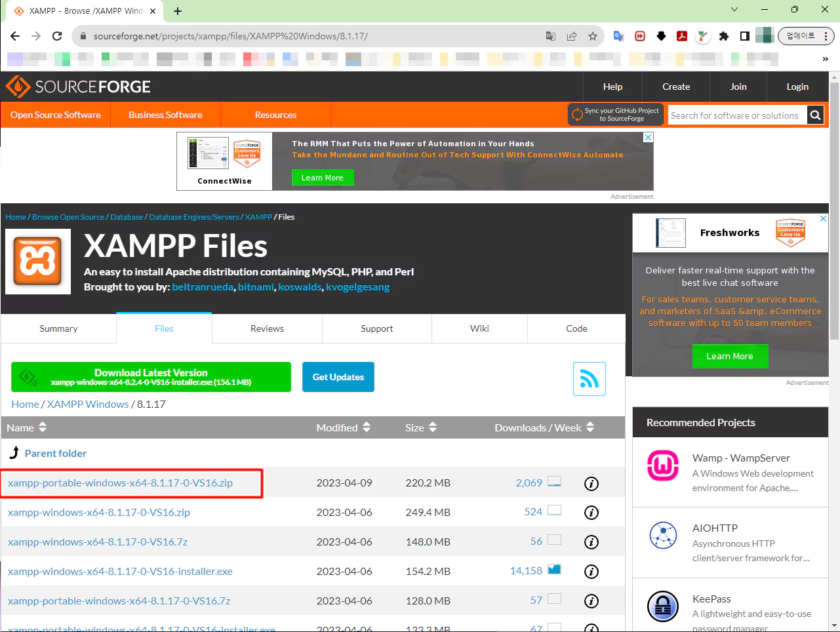Click Login in top navigation

tap(797, 87)
